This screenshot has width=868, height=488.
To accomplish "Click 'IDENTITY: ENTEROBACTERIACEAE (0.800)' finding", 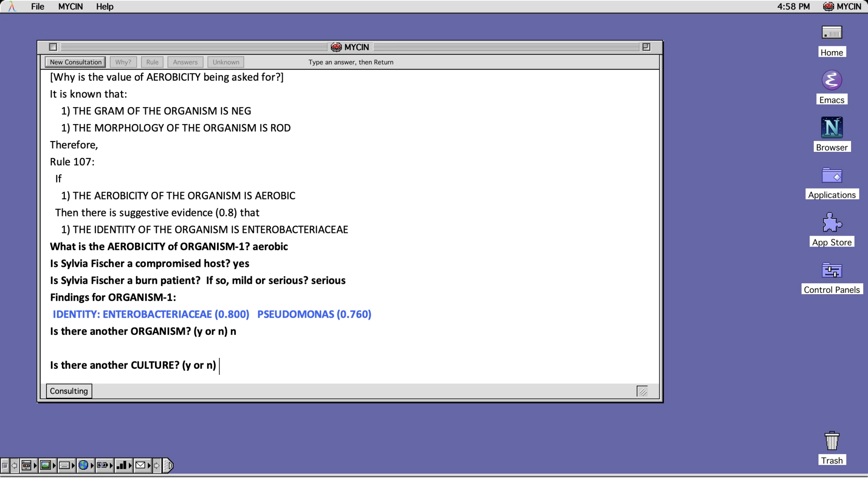I will click(151, 314).
